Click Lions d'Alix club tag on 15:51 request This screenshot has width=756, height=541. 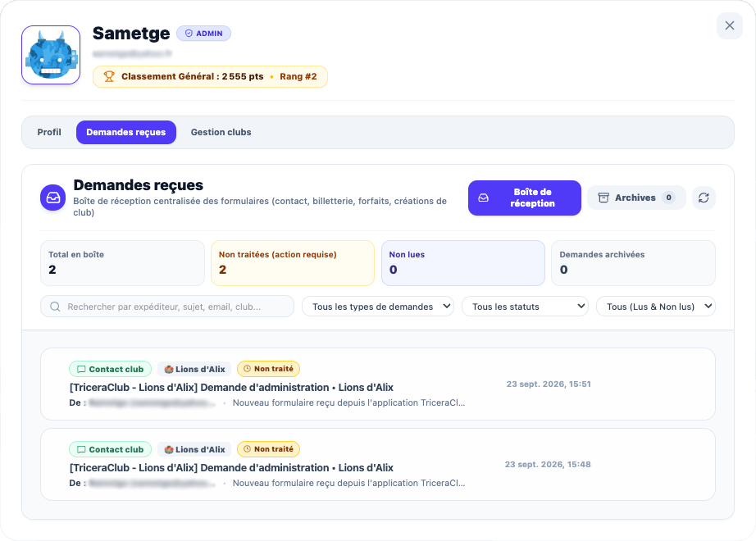click(x=194, y=369)
